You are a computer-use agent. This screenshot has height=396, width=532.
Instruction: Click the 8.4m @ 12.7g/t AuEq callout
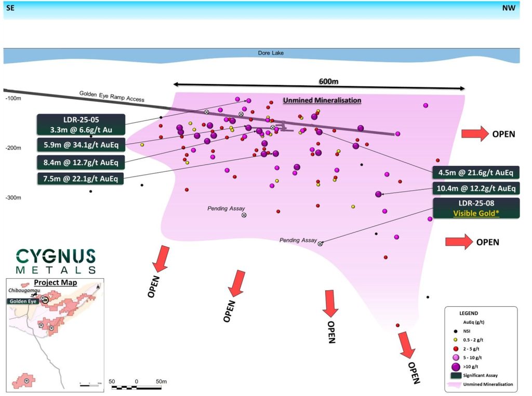tap(81, 162)
